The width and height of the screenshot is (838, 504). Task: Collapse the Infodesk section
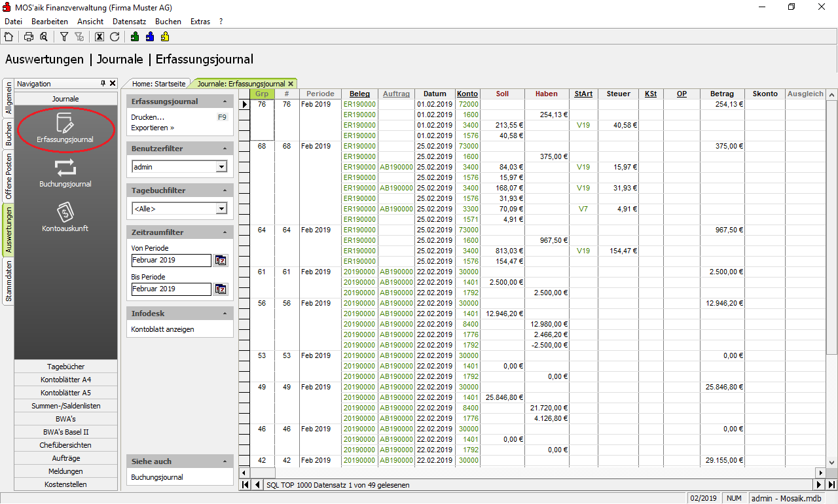click(225, 314)
